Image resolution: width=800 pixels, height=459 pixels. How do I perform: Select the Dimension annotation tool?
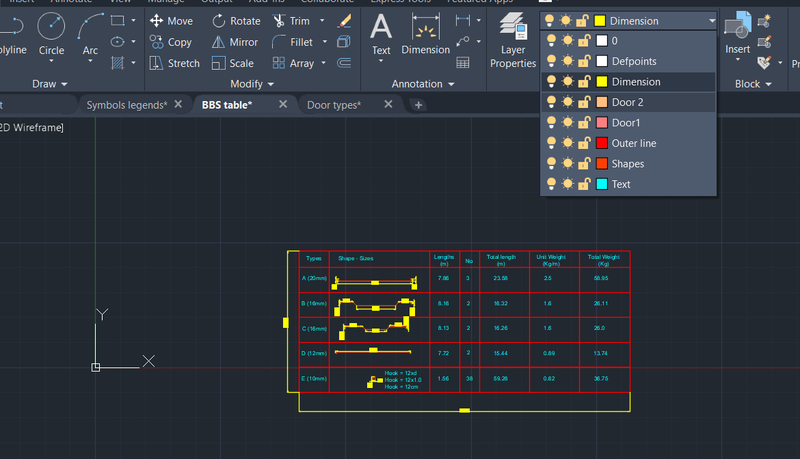[426, 34]
